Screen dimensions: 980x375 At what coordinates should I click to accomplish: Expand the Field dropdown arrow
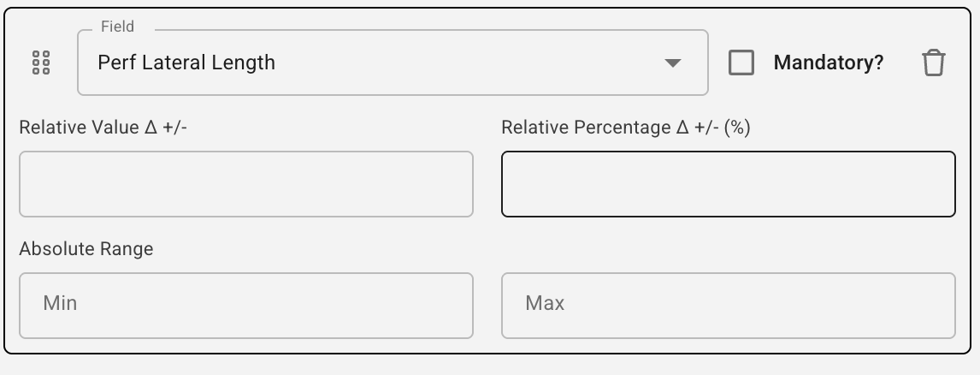(x=673, y=62)
